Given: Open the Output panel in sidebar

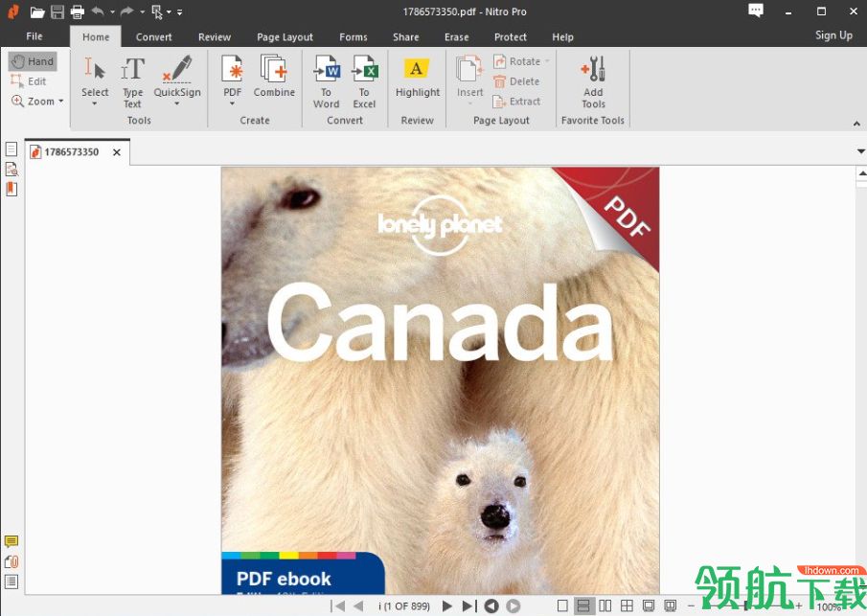Looking at the screenshot, I should pos(11,582).
